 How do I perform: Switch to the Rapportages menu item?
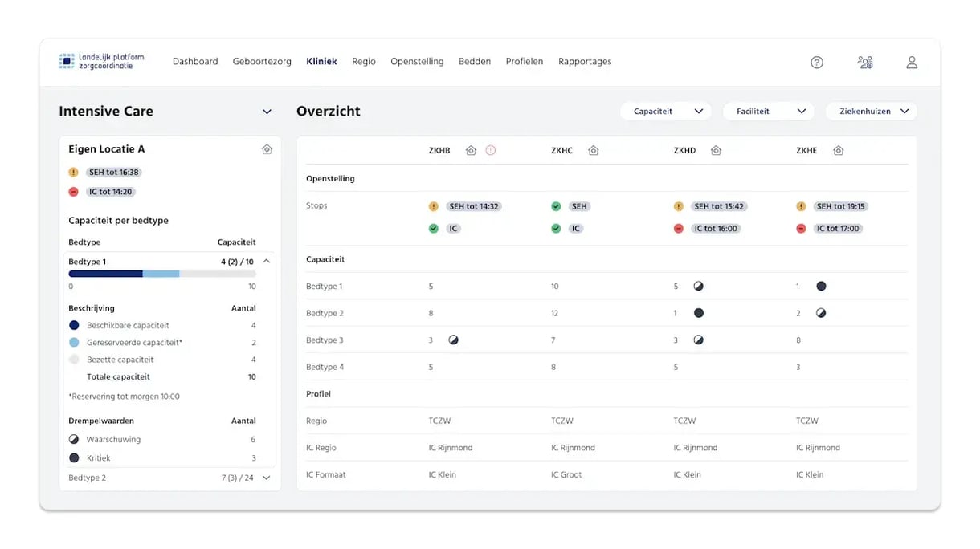[585, 62]
